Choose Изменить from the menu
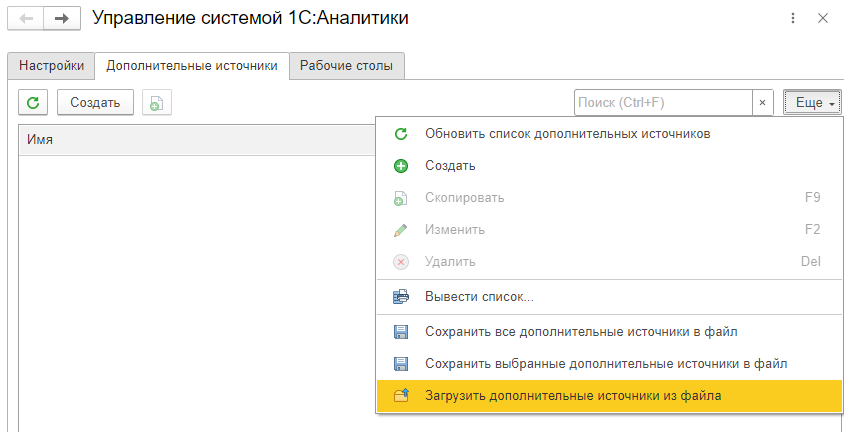The width and height of the screenshot is (844, 432). (x=608, y=230)
